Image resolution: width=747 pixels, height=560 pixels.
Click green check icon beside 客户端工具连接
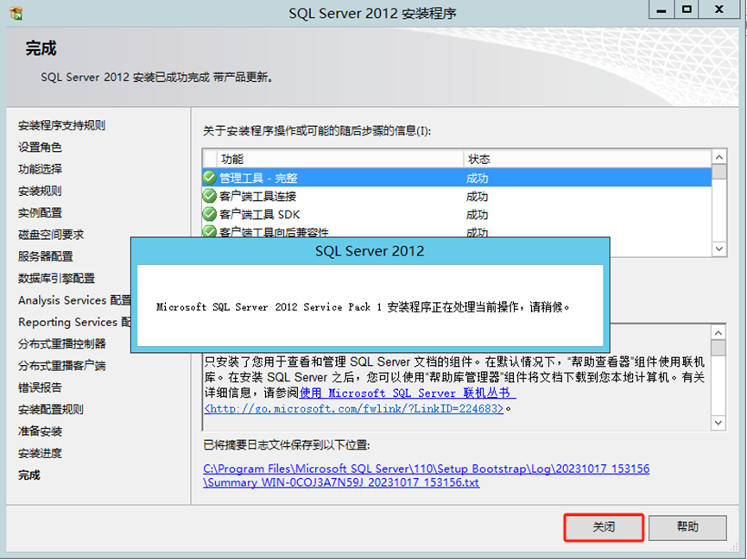pyautogui.click(x=210, y=196)
